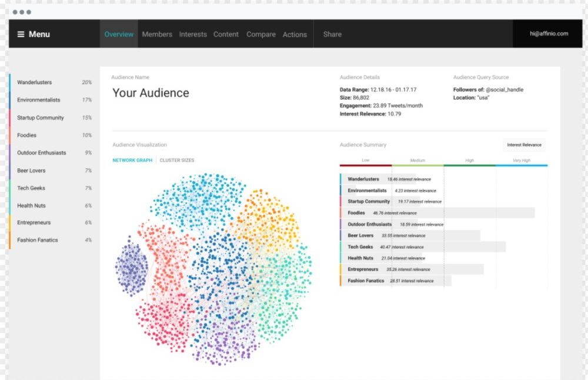This screenshot has height=380, width=588.
Task: Open the hi@affinio.com account menu
Action: pos(549,34)
